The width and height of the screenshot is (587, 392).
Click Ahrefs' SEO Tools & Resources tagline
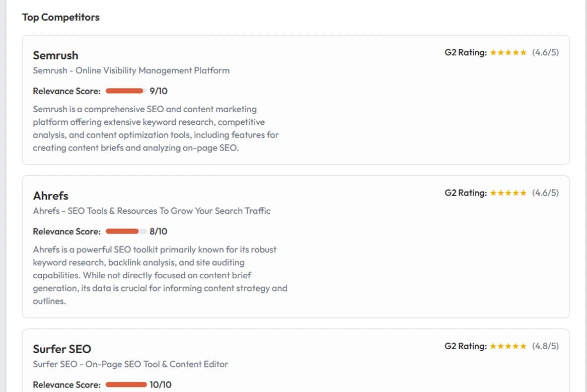tap(152, 211)
